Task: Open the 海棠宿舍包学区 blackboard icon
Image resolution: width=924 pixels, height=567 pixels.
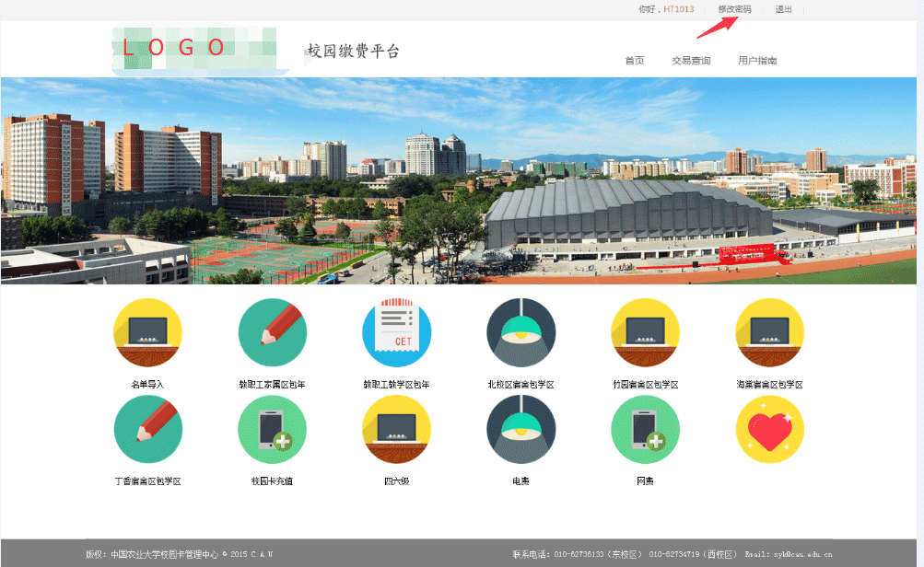Action: tap(769, 332)
